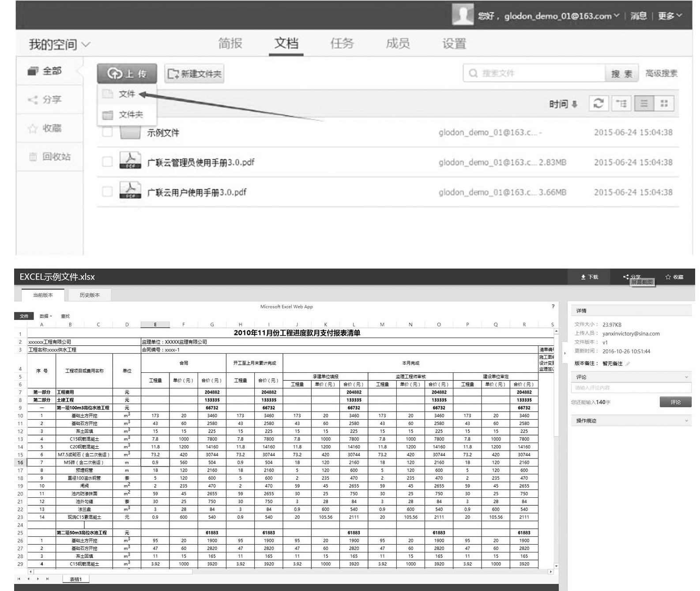Tick checkbox for 广联云用户使用手册3.0.pdf

[x=107, y=192]
